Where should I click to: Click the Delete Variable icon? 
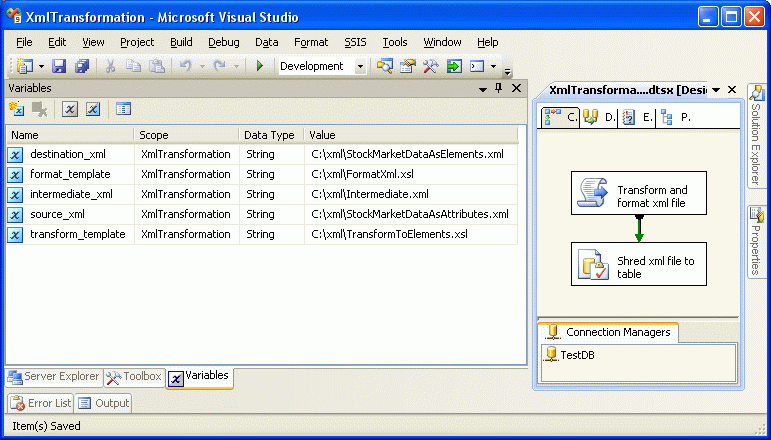point(39,109)
